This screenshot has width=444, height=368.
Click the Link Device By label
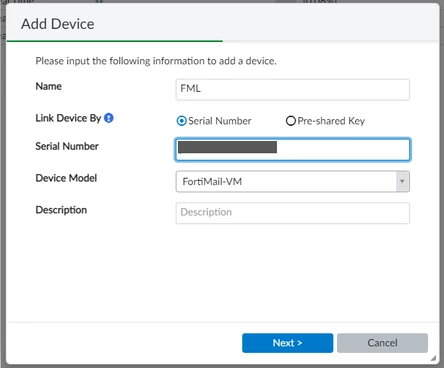click(68, 118)
